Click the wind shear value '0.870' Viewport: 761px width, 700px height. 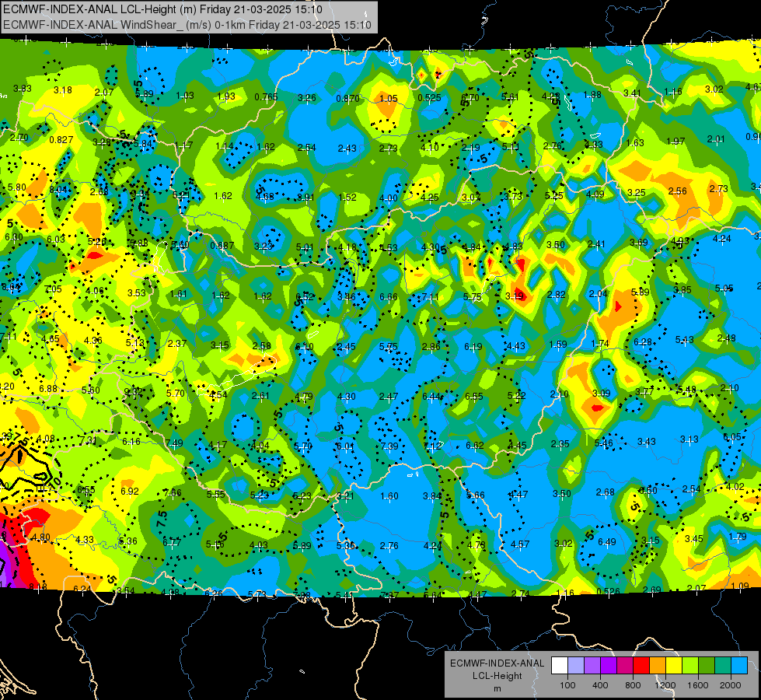pos(347,99)
